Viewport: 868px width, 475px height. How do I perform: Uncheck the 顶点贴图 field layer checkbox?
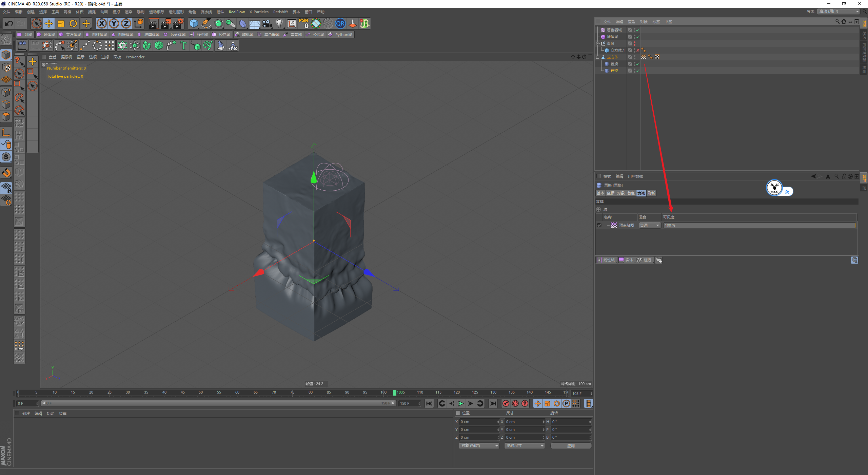599,225
